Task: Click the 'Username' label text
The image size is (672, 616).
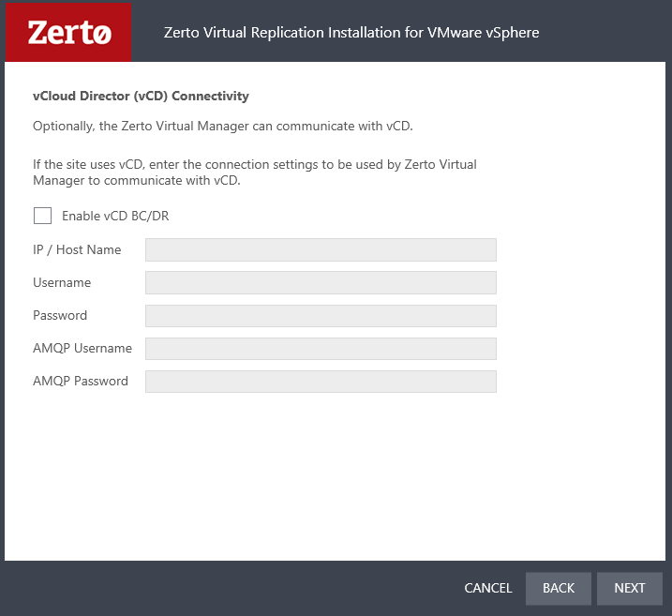Action: (62, 282)
